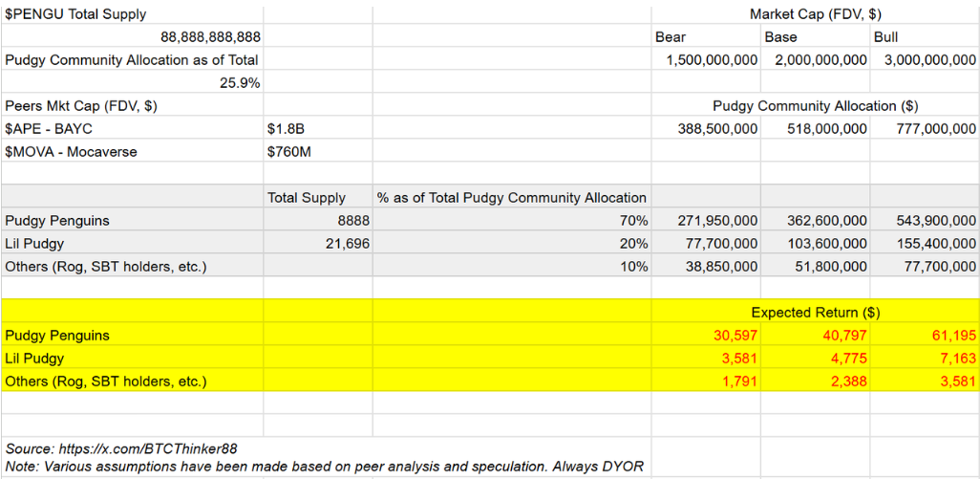Select the Bear scenario column label
The image size is (980, 479).
[x=671, y=37]
